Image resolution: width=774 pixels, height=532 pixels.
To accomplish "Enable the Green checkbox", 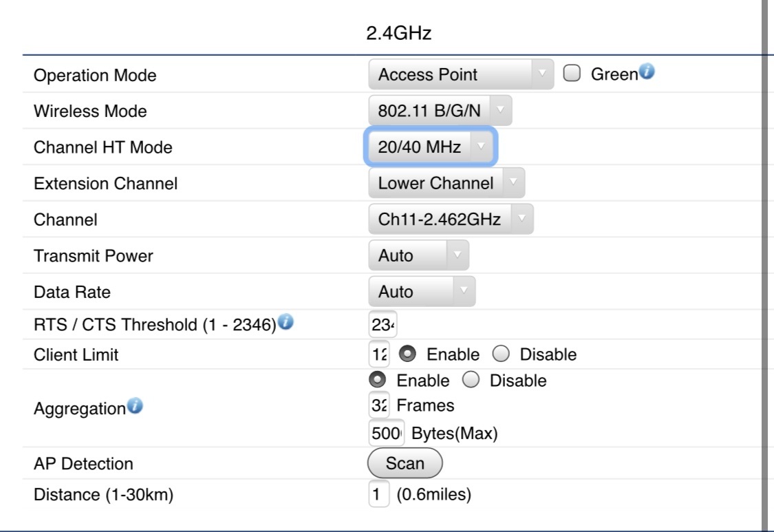I will tap(572, 74).
